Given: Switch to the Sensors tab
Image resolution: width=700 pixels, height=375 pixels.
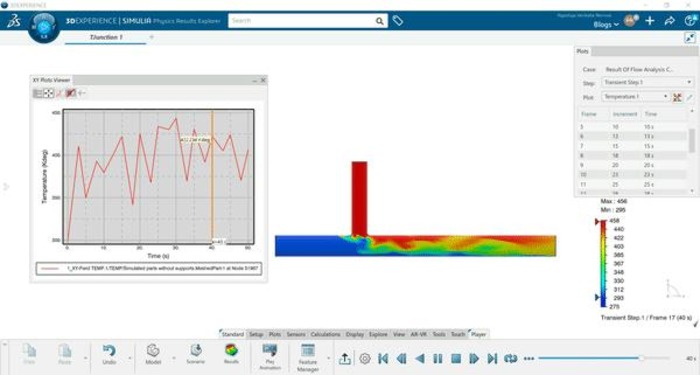Looking at the screenshot, I should click(296, 334).
